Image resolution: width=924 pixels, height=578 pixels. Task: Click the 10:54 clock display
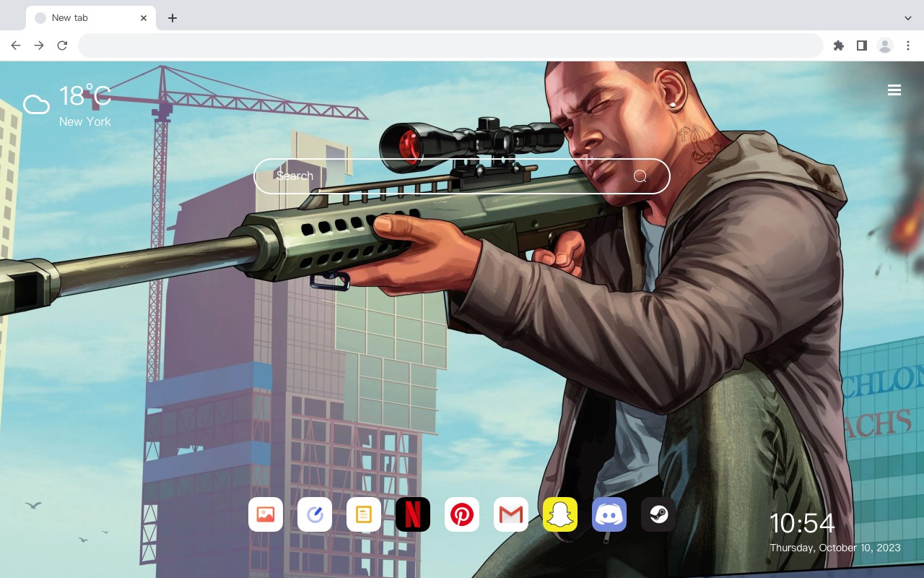tap(802, 523)
